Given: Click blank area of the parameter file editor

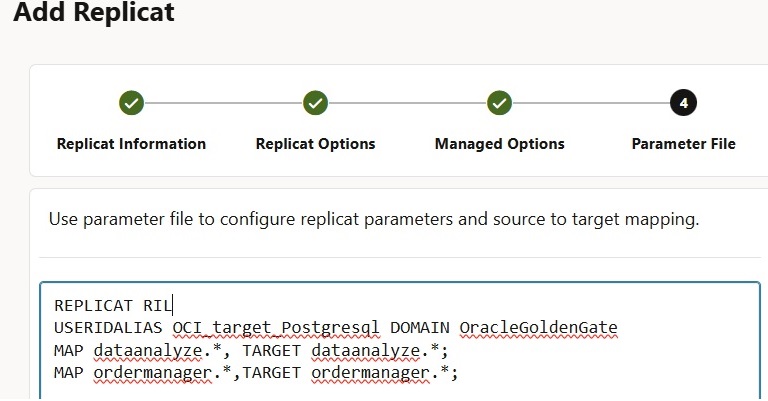Looking at the screenshot, I should (588, 372).
